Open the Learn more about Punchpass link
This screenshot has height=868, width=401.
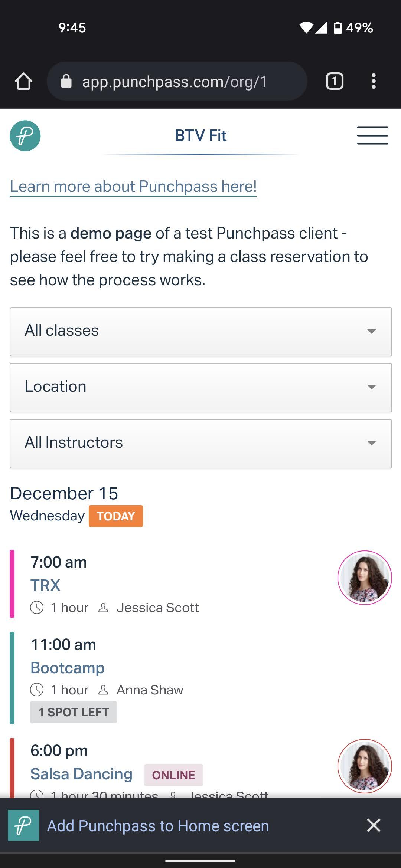pos(133,187)
